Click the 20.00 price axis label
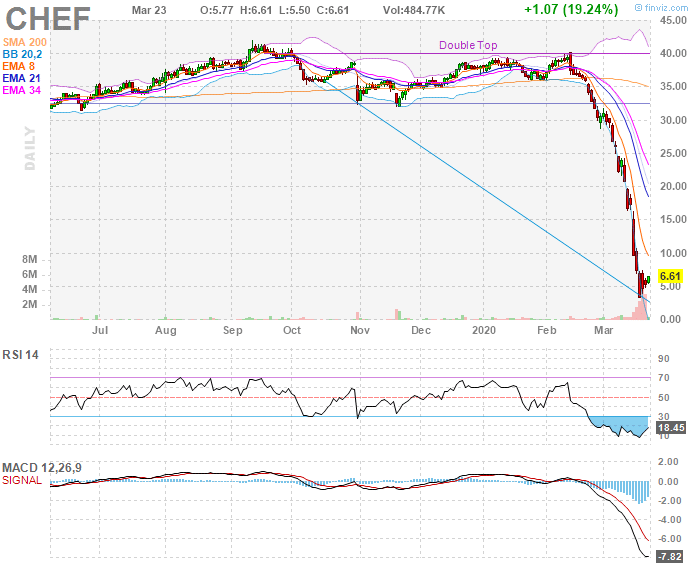The width and height of the screenshot is (700, 566). 673,186
